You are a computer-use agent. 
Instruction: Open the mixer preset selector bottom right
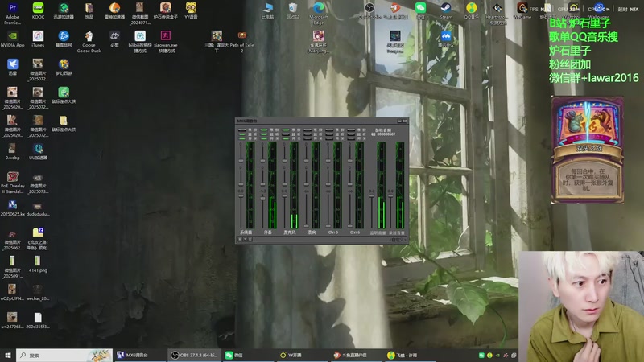[x=397, y=240]
